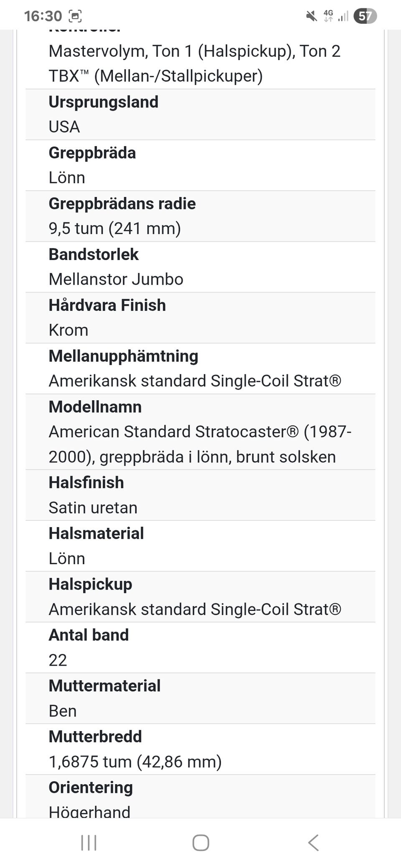Image resolution: width=401 pixels, height=868 pixels.
Task: Select the Ursprungsland row heading
Action: pos(103,102)
